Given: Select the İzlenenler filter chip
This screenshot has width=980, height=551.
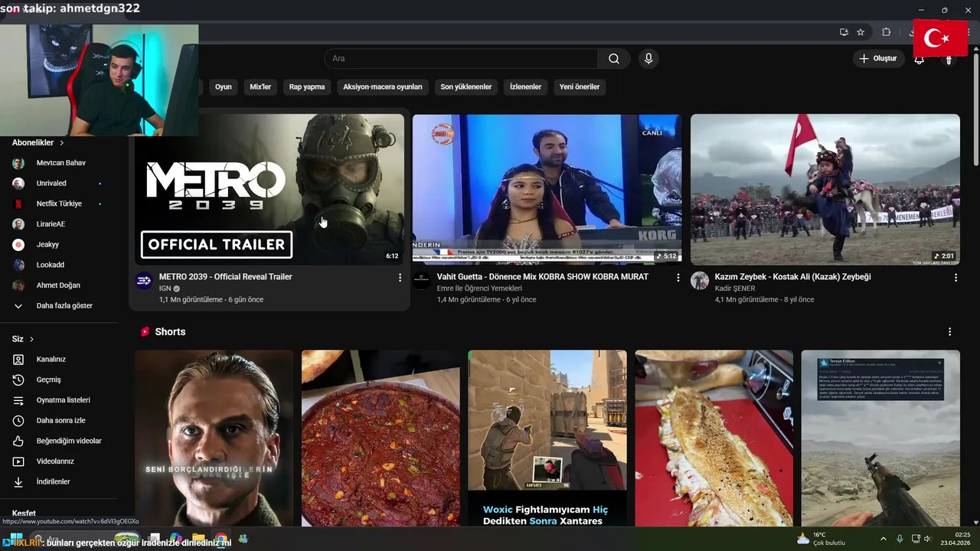Looking at the screenshot, I should pos(525,87).
